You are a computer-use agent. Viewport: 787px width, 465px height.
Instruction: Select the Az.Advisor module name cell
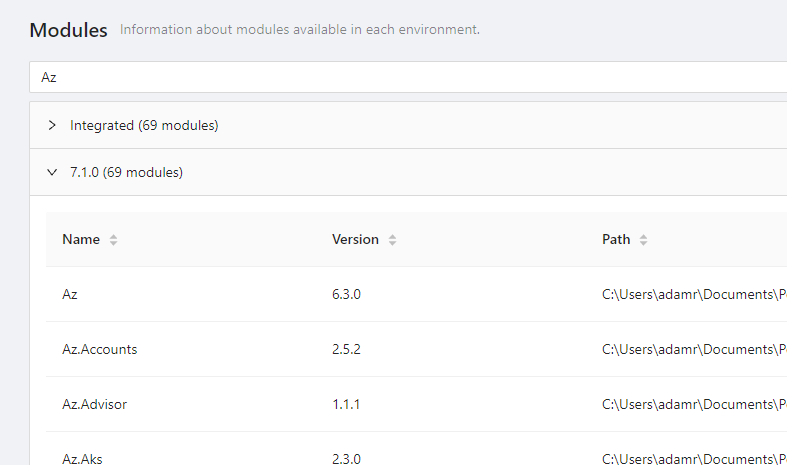(x=94, y=404)
